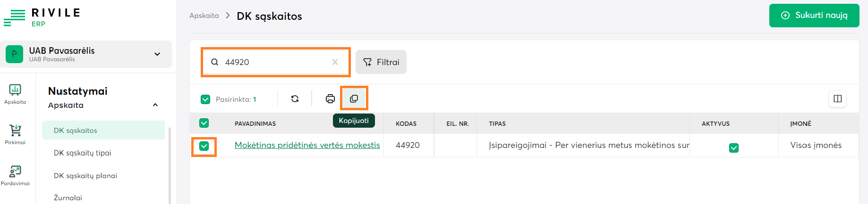Click the sidebar menu scrollbar
Viewport: 868px width, 204px height.
pos(170,165)
